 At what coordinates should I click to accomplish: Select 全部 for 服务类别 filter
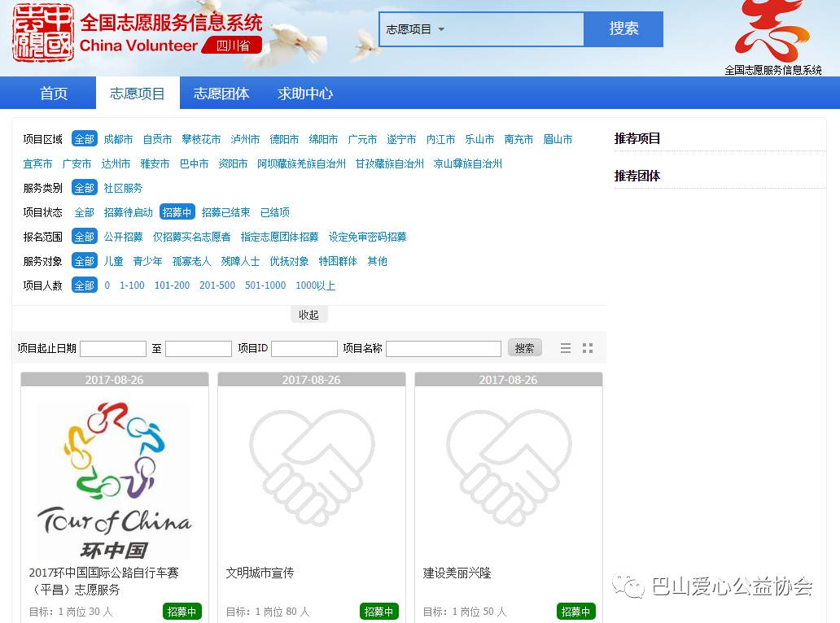[84, 188]
